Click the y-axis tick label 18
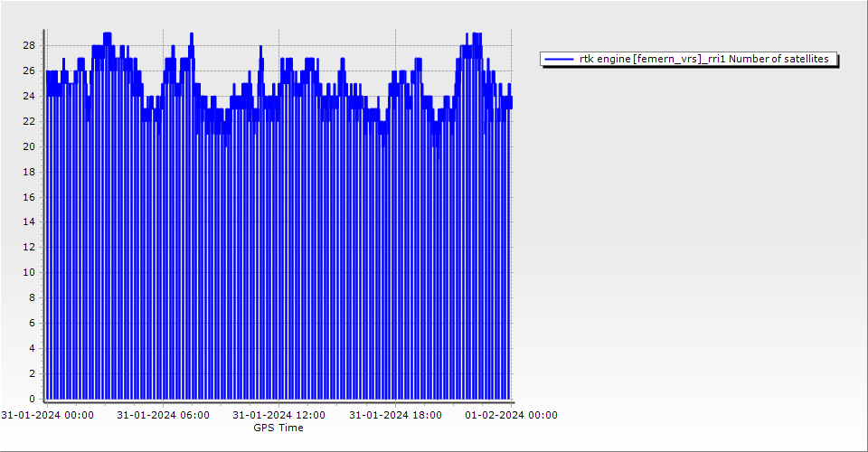 (29, 172)
